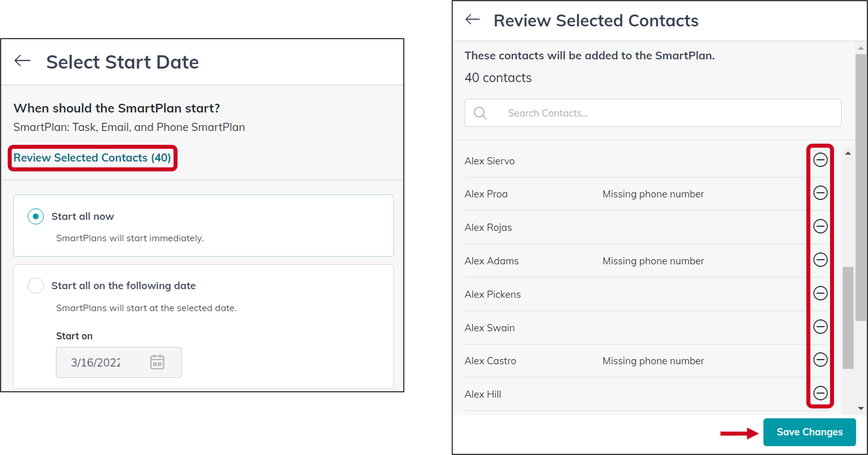Go back from Select Start Date panel
The image size is (868, 455).
point(23,61)
